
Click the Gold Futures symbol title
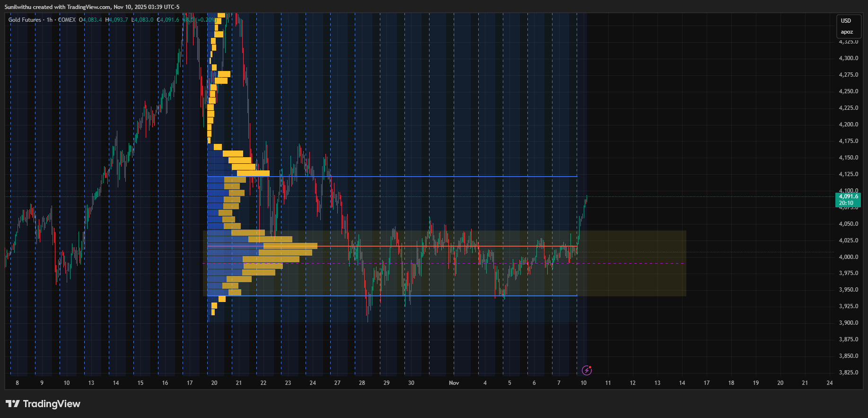coord(25,20)
